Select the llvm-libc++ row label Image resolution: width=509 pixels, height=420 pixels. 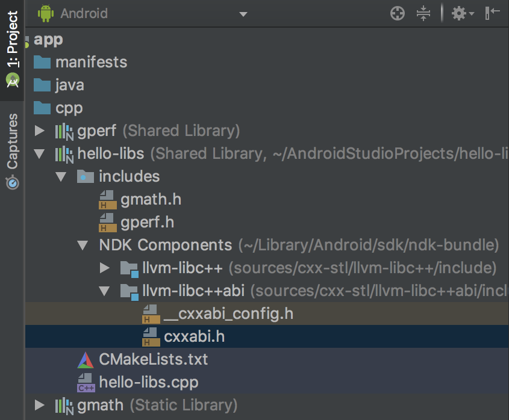(x=183, y=268)
